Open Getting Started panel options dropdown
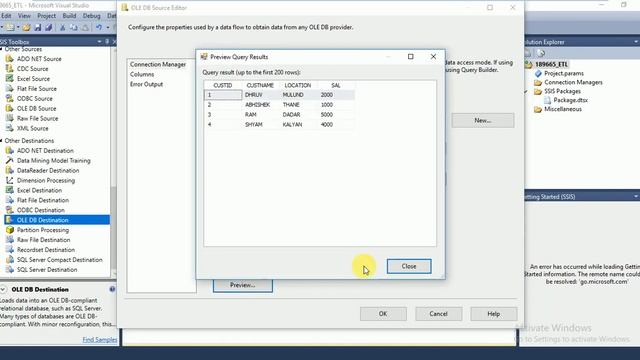Screen dimensions: 640x360 (x=636, y=197)
